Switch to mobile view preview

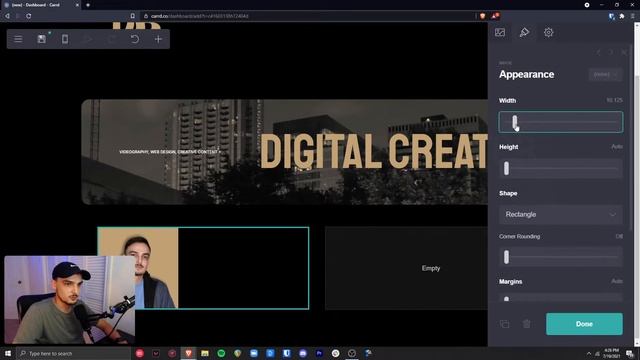tap(65, 39)
